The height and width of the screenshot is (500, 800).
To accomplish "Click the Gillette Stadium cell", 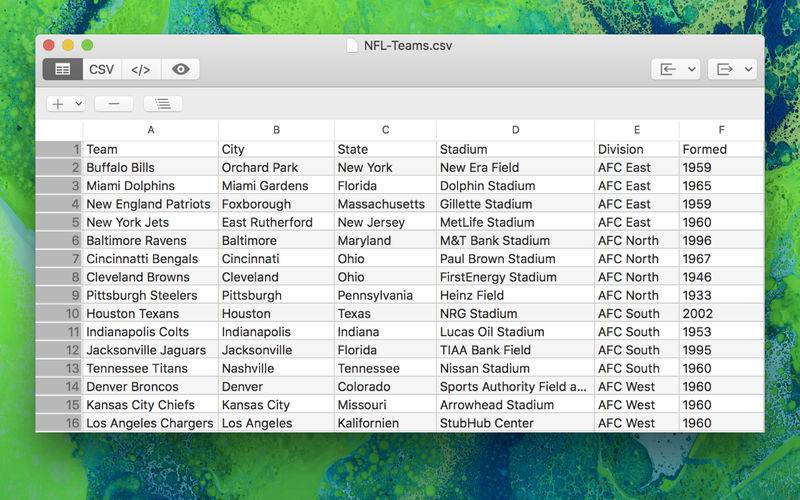I will (515, 205).
